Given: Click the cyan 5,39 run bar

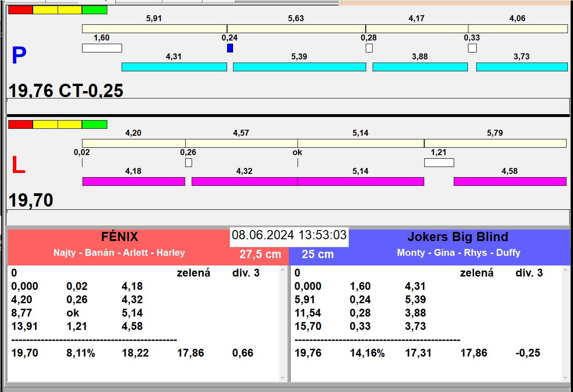Looking at the screenshot, I should tap(299, 67).
